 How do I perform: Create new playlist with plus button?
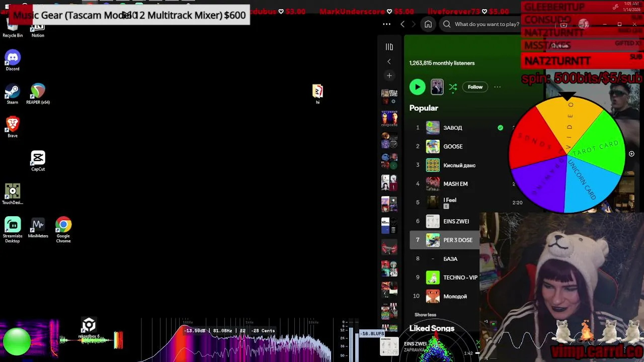pyautogui.click(x=389, y=75)
